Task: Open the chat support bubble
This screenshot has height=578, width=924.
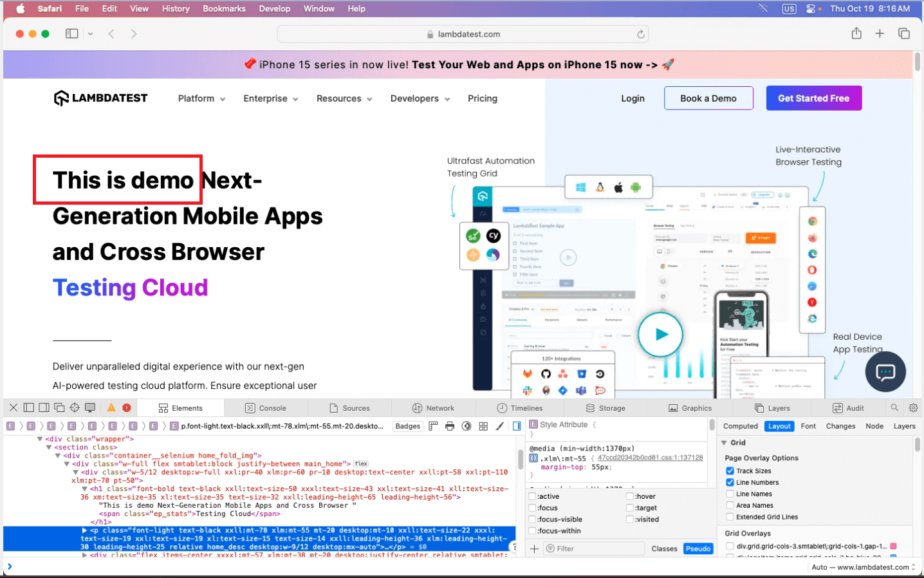Action: 885,372
